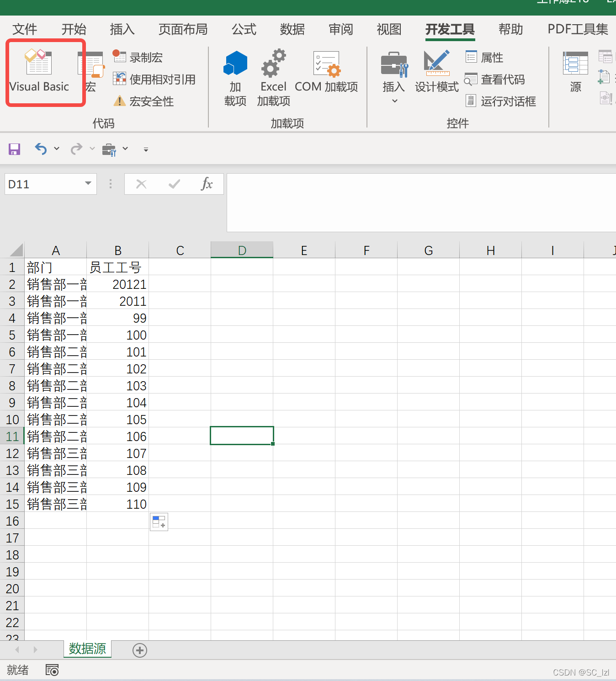Screen dimensions: 616x681
Task: Click the redo arrow
Action: pos(76,149)
